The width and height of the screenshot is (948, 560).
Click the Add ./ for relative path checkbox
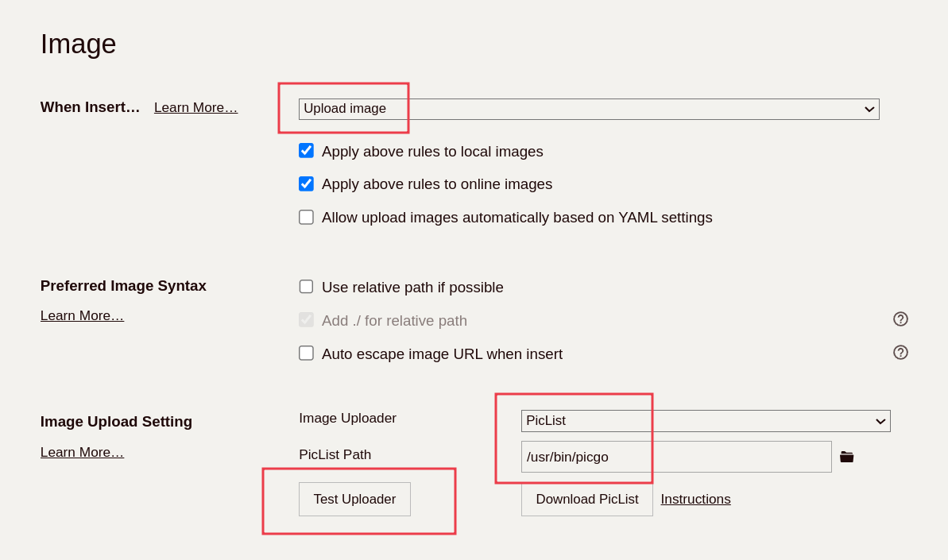306,320
